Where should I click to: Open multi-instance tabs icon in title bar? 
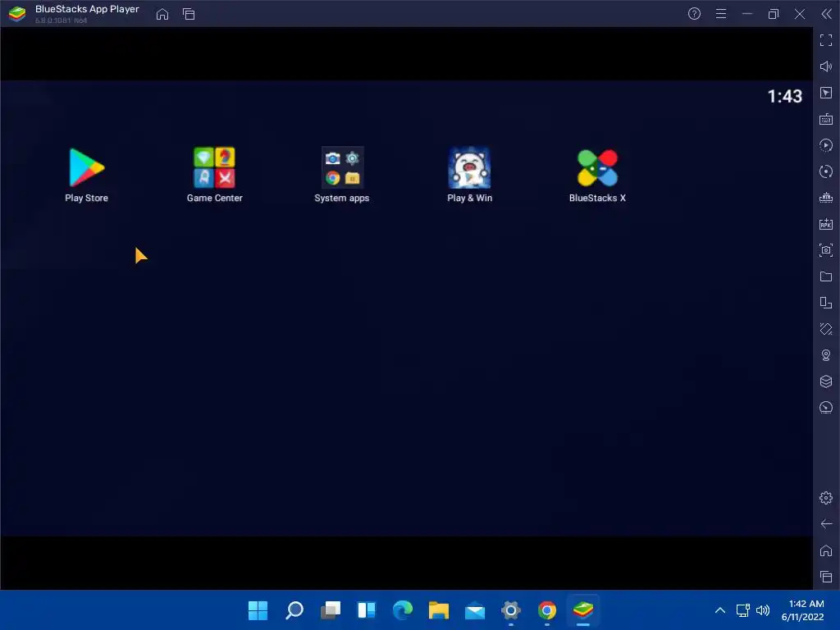[x=189, y=14]
